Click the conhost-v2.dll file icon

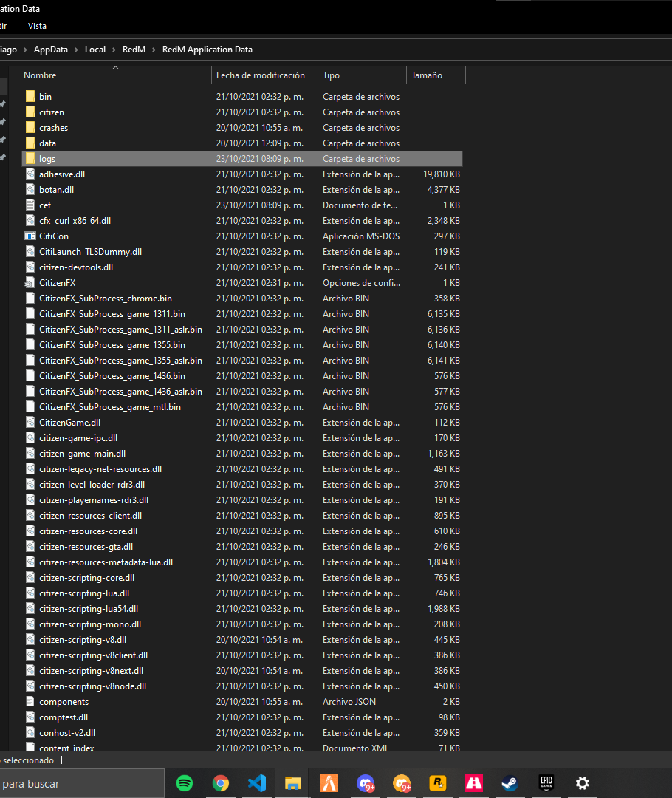click(30, 733)
